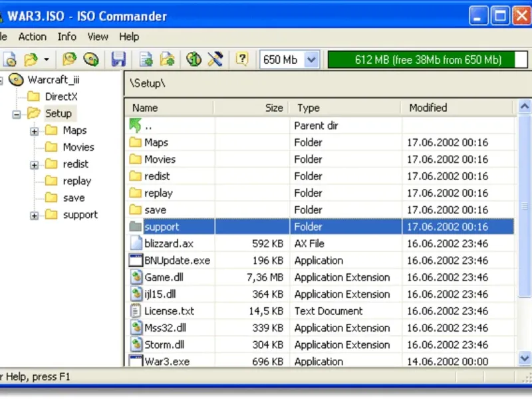Click the \Setup\ path bar

click(x=327, y=84)
